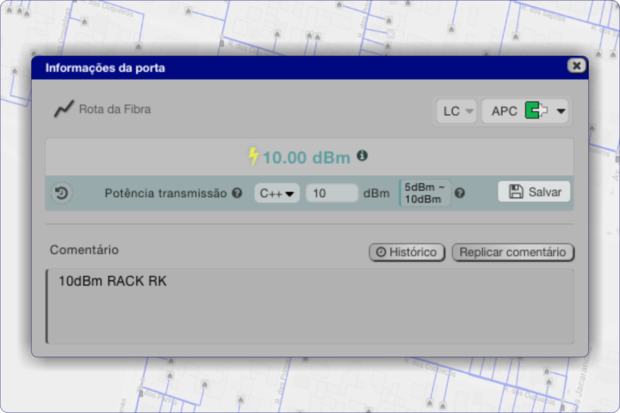Click the 10.00 dBm power reading
The height and width of the screenshot is (413, 620).
306,157
